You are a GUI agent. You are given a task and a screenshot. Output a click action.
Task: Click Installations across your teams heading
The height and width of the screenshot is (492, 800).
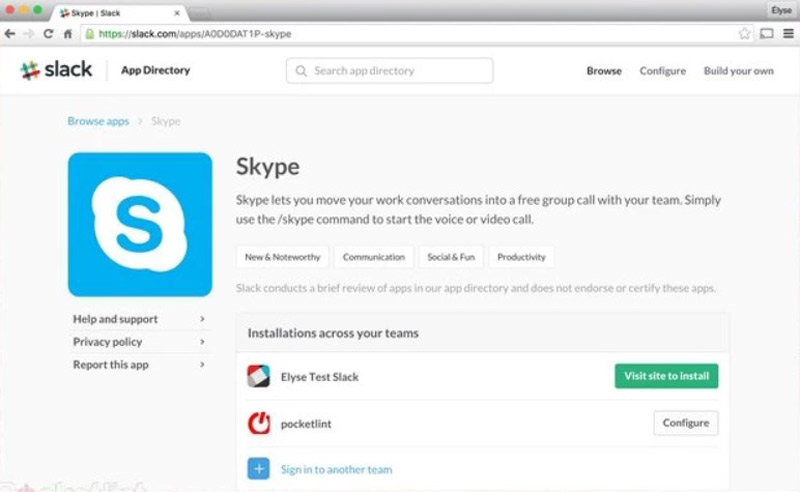pos(333,333)
